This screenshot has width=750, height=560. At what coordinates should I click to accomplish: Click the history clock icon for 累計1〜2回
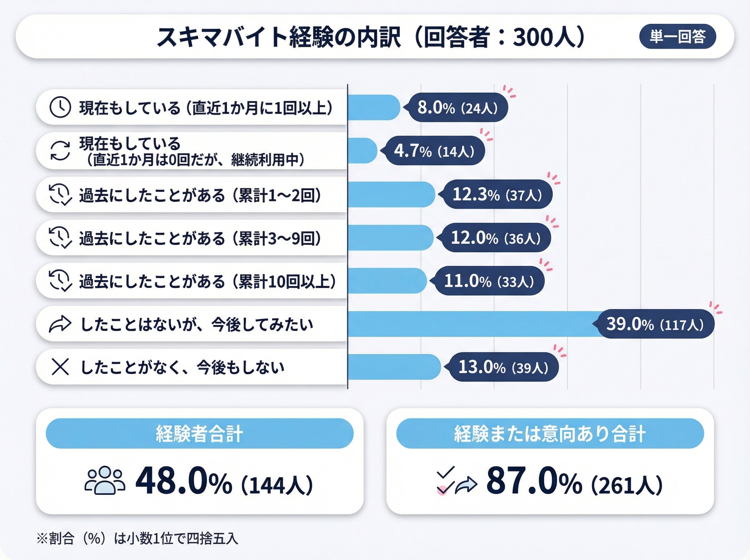[x=60, y=195]
